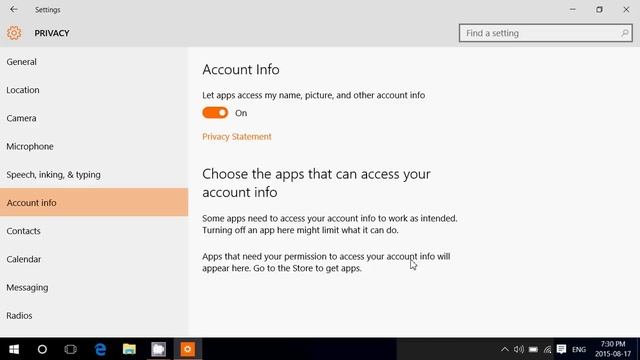Check battery status in the system tray
Viewport: 640px width, 360px height.
click(533, 349)
